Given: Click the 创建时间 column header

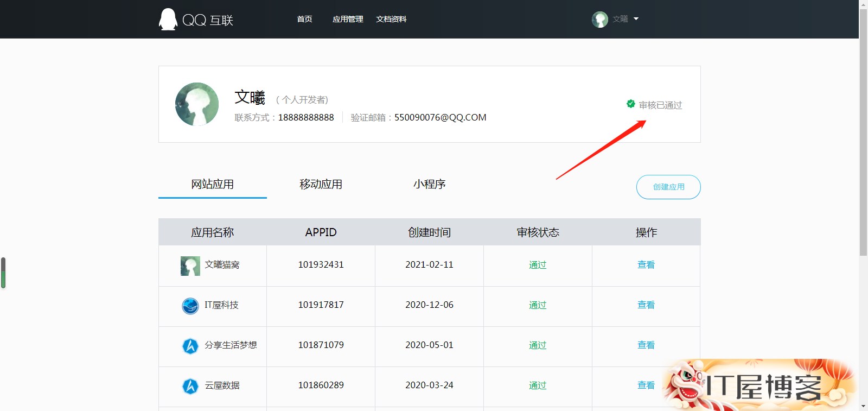Looking at the screenshot, I should click(x=430, y=232).
